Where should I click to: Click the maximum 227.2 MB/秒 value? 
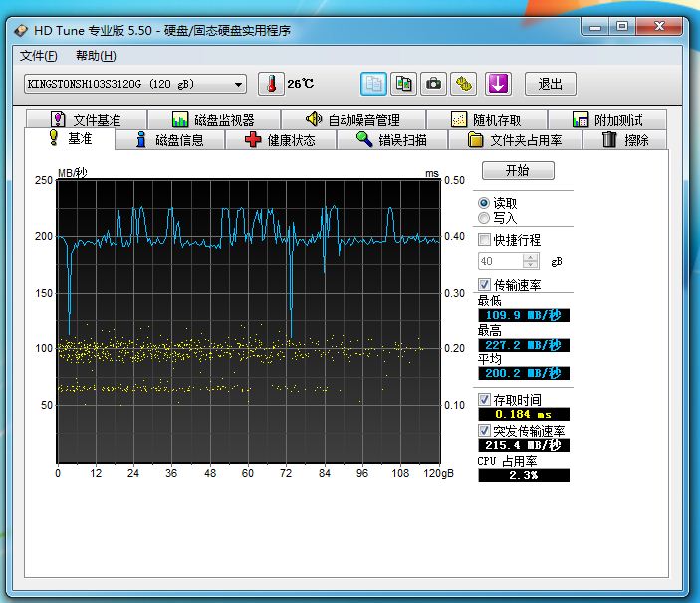click(x=524, y=345)
